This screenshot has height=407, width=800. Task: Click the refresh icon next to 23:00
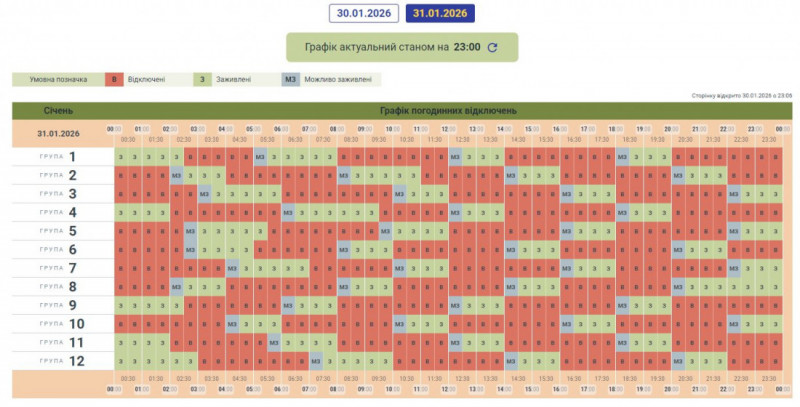tap(492, 47)
